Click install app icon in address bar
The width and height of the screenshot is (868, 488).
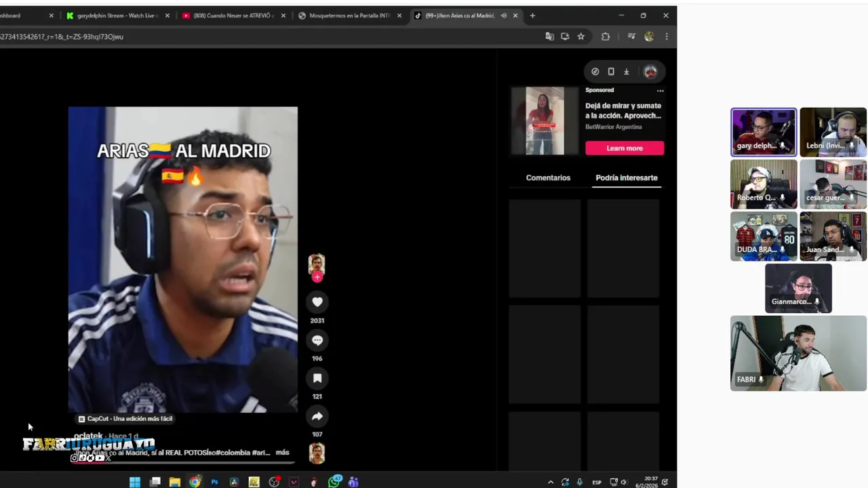tap(565, 37)
